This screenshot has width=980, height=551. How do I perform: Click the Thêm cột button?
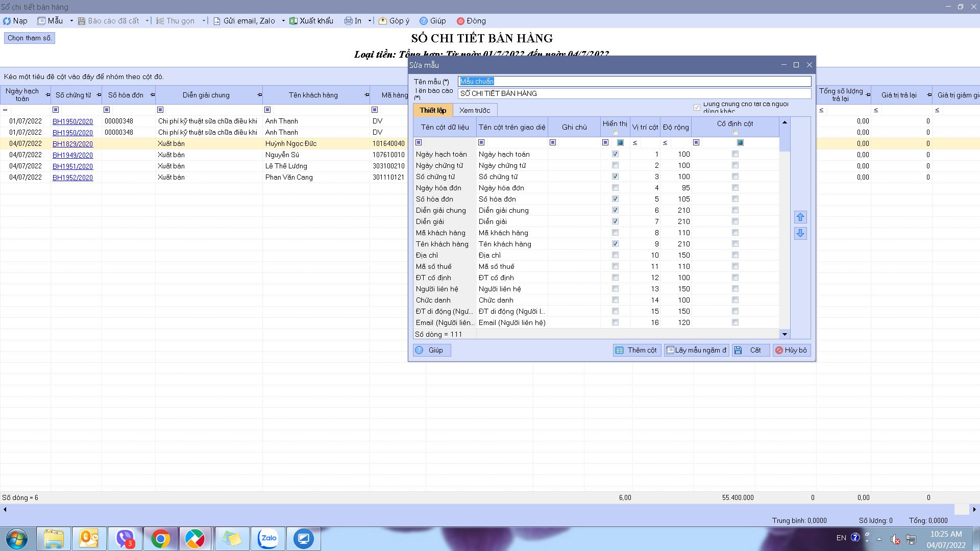(637, 350)
